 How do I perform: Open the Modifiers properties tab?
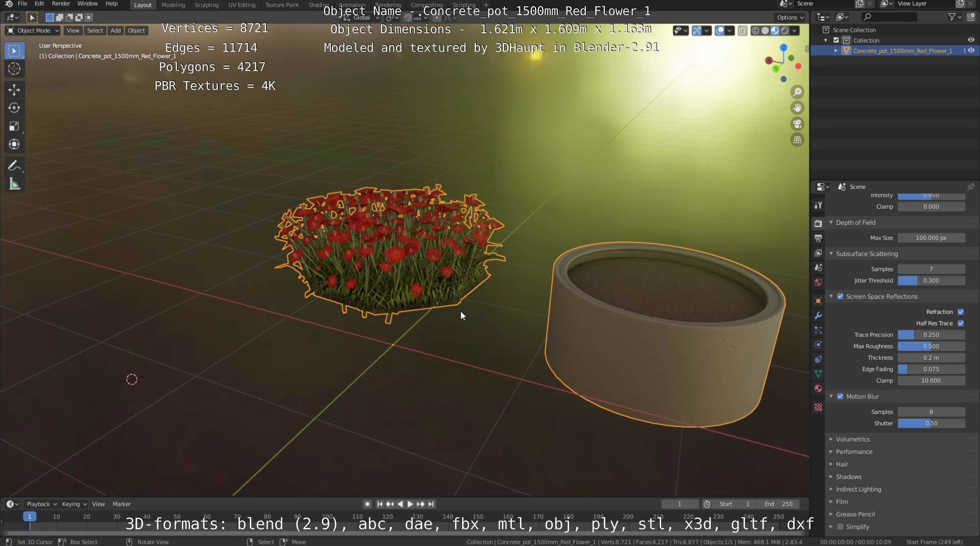818,316
